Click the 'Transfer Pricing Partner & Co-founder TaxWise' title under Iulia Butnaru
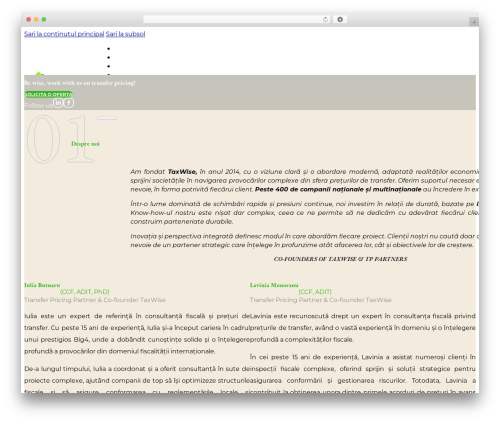 (95, 300)
